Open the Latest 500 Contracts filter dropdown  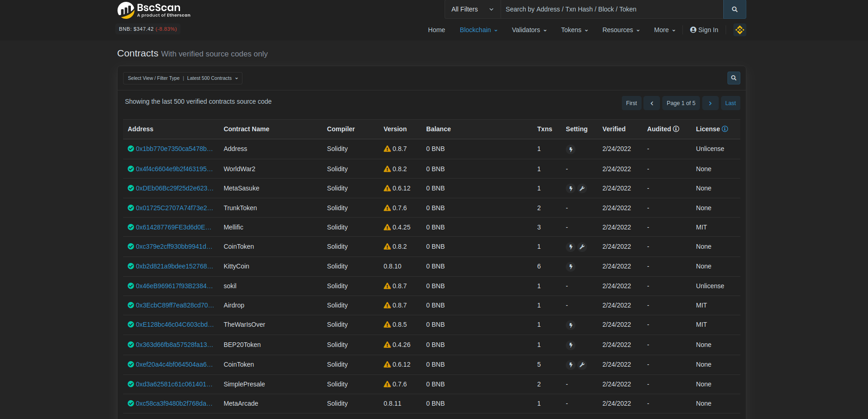[x=183, y=78]
